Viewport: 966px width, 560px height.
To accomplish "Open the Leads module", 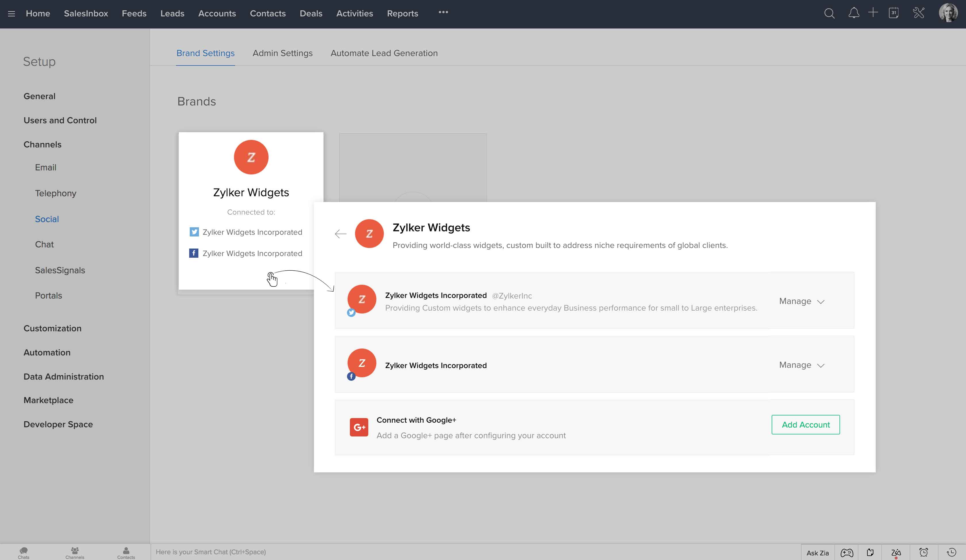I will click(172, 14).
